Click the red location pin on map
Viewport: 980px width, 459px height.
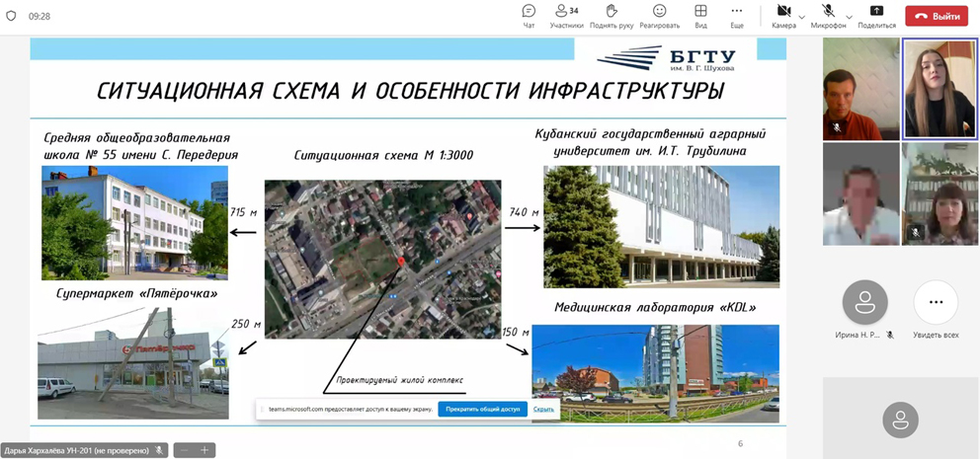pos(401,263)
